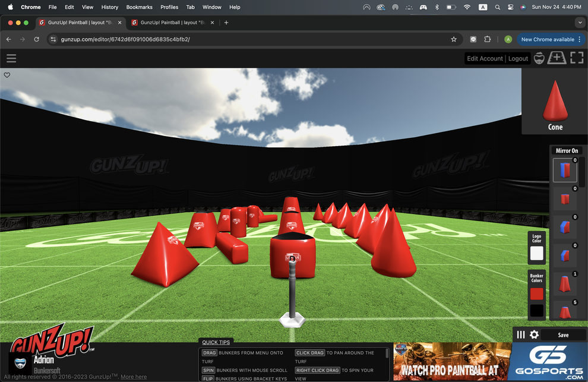This screenshot has width=588, height=382.
Task: Open the Tab menu in the menu bar
Action: click(191, 7)
